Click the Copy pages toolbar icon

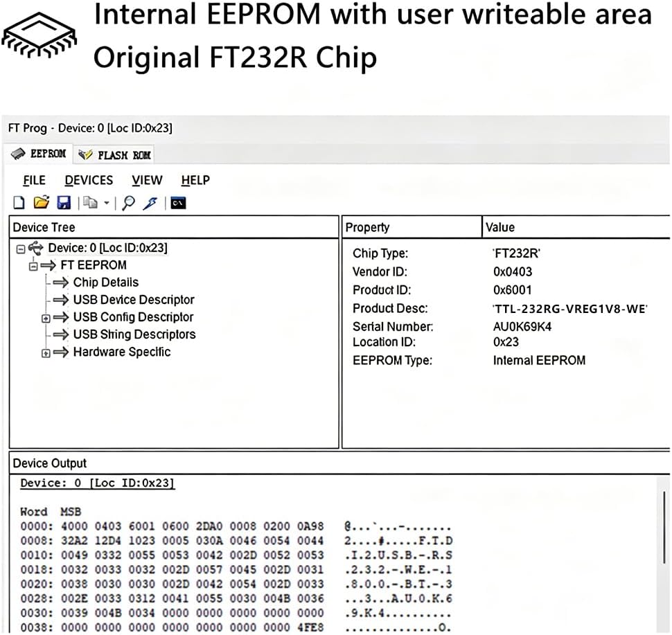pos(90,202)
